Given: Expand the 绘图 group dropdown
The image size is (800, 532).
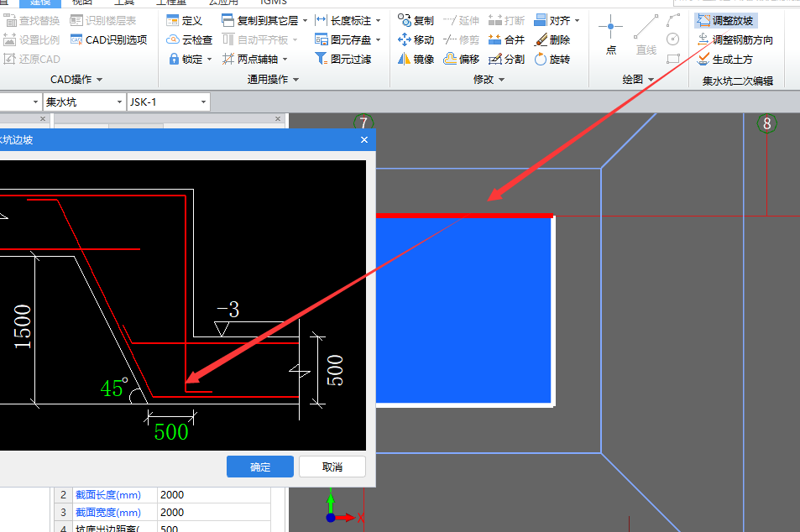Looking at the screenshot, I should pos(651,80).
